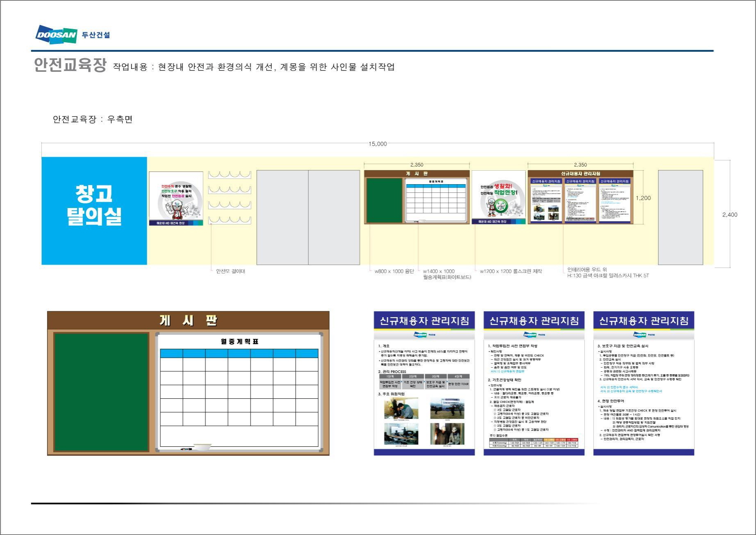Follow the '서식 1) 신규채용자 면접부' blue link
756x535 pixels.
507,371
